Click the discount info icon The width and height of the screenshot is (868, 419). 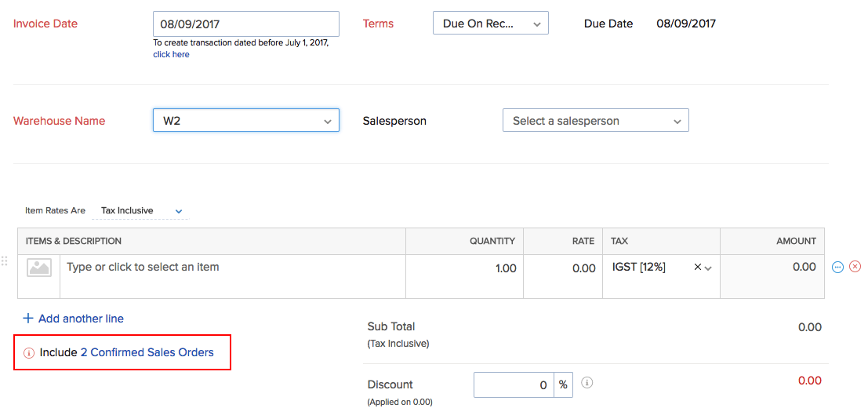[587, 383]
